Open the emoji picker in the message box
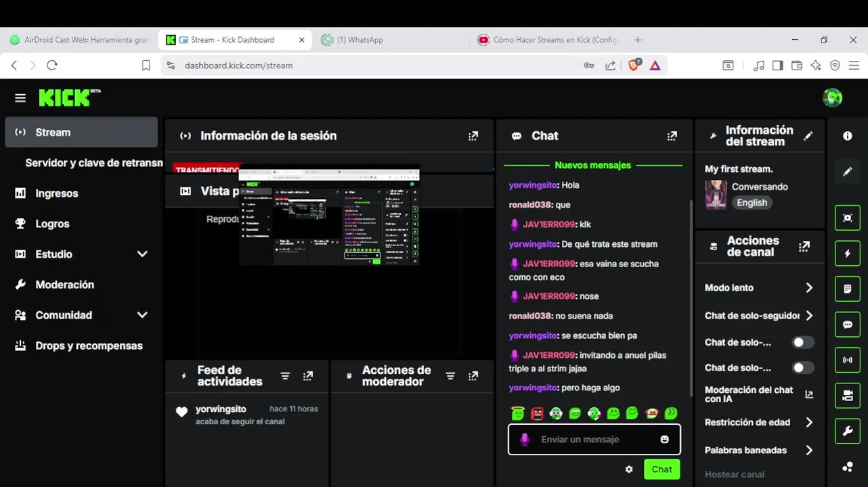This screenshot has width=868, height=487. click(x=664, y=440)
